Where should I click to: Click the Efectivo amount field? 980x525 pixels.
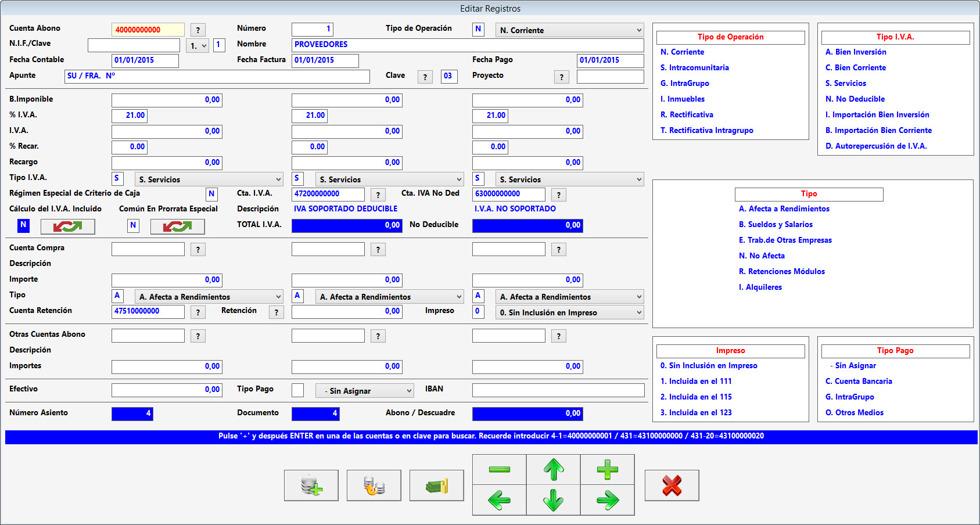click(x=167, y=390)
